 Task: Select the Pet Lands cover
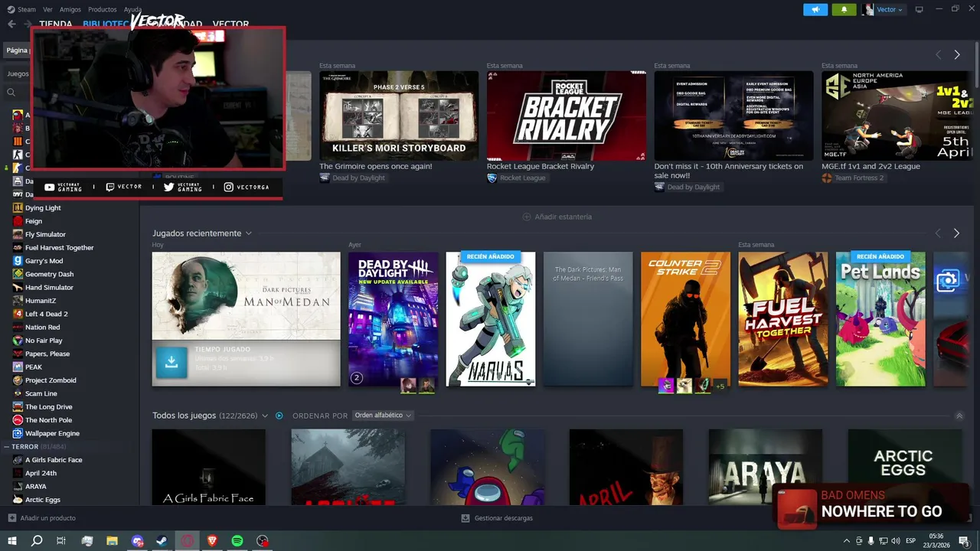[x=880, y=319]
